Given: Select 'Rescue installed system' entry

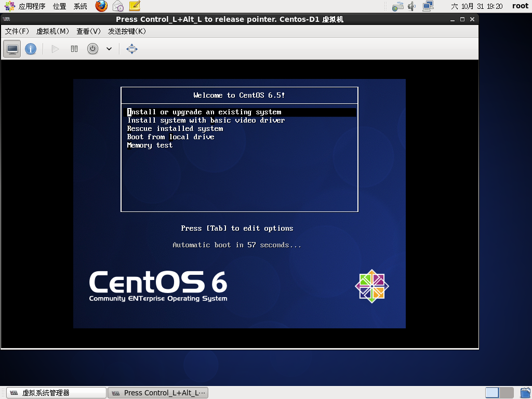Looking at the screenshot, I should [x=175, y=129].
